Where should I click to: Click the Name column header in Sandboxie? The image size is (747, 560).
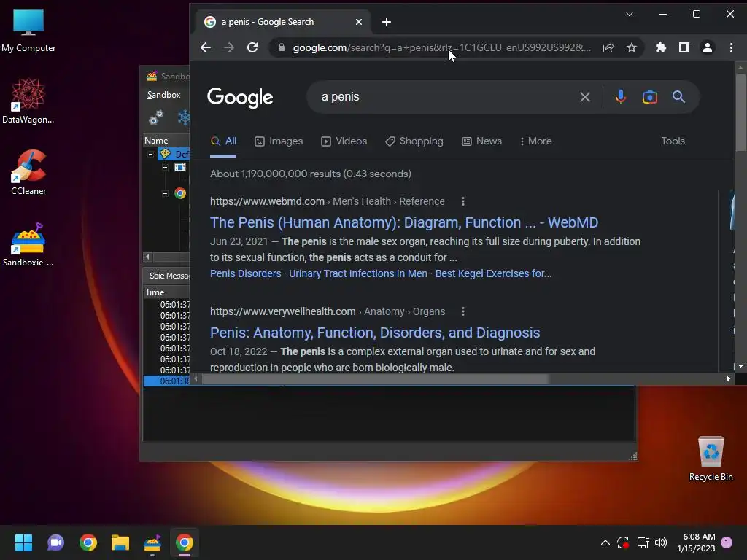tap(167, 141)
